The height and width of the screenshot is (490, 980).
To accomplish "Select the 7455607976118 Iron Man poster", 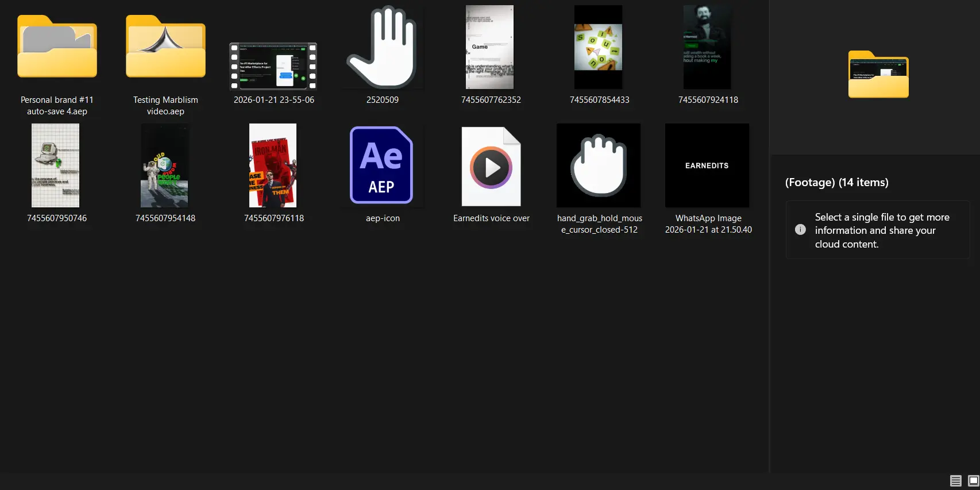I will (x=273, y=165).
